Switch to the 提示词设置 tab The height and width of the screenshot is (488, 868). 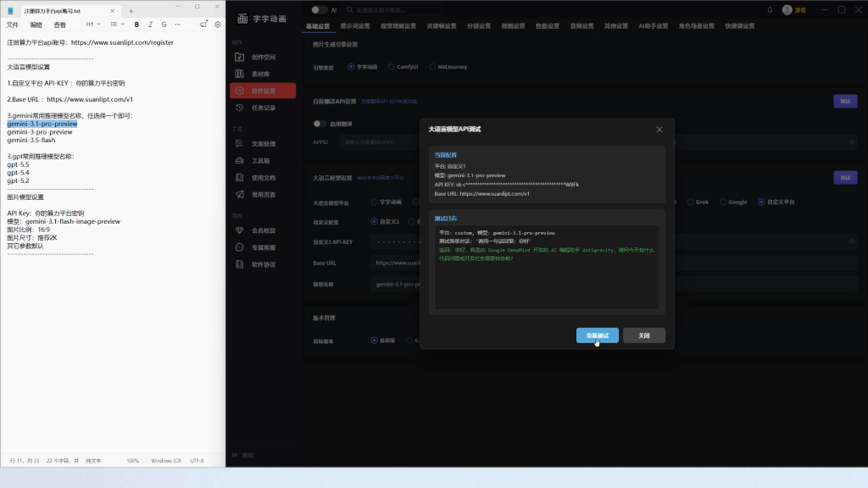click(x=355, y=26)
